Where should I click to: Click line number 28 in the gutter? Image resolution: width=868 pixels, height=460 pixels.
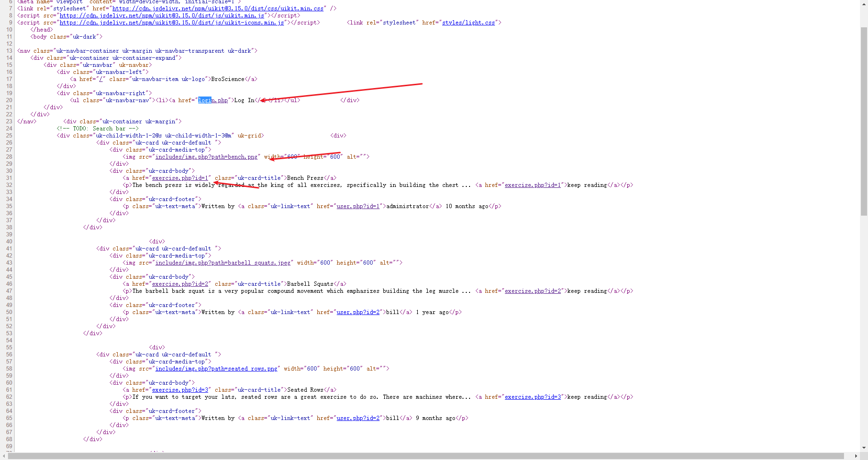point(9,157)
